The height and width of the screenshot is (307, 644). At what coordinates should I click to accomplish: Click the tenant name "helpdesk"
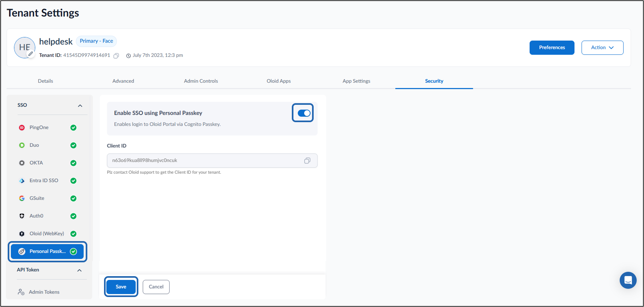pos(56,41)
